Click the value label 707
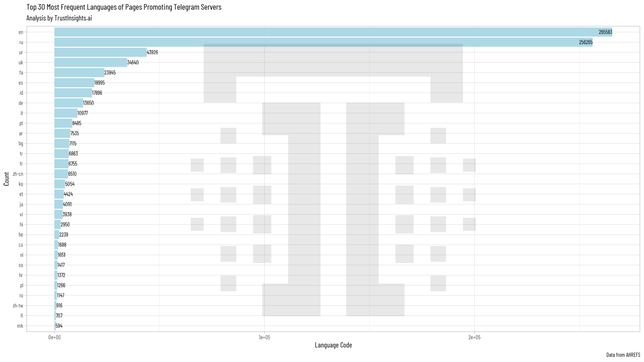644x362 pixels. (x=59, y=315)
